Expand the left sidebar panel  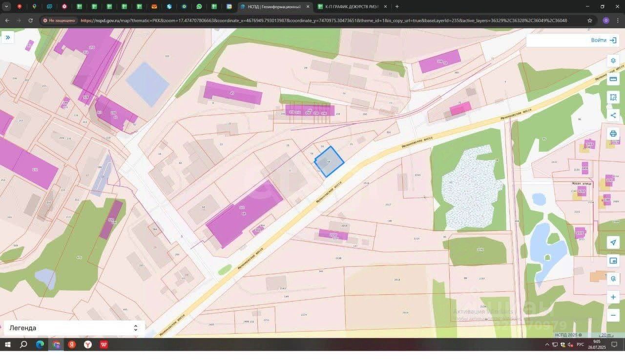point(8,37)
